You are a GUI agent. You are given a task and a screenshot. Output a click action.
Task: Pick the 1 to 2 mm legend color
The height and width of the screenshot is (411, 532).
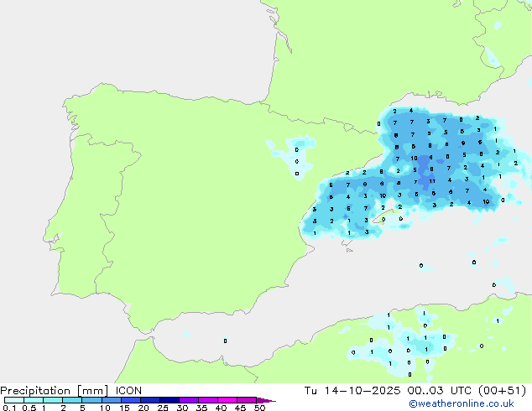pyautogui.click(x=53, y=400)
